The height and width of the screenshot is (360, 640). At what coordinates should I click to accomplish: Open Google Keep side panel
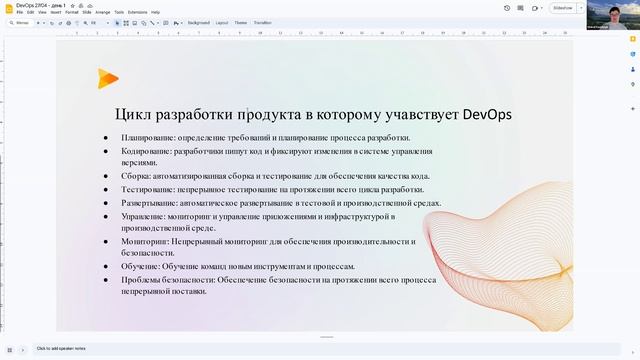[x=633, y=39]
